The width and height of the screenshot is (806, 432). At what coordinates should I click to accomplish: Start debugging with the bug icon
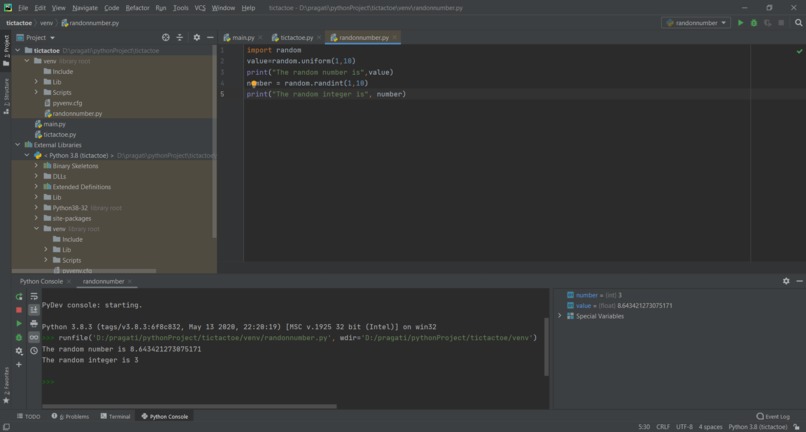click(754, 23)
